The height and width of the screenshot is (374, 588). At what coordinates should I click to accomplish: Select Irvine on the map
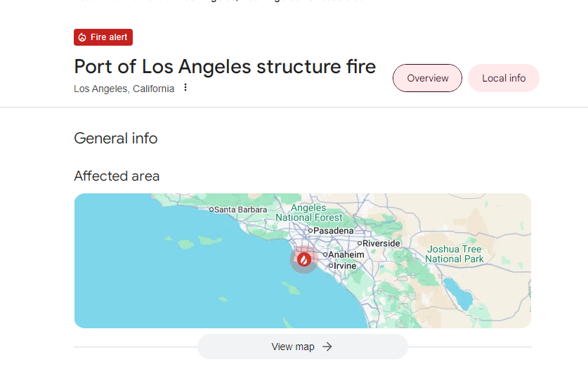click(x=344, y=266)
